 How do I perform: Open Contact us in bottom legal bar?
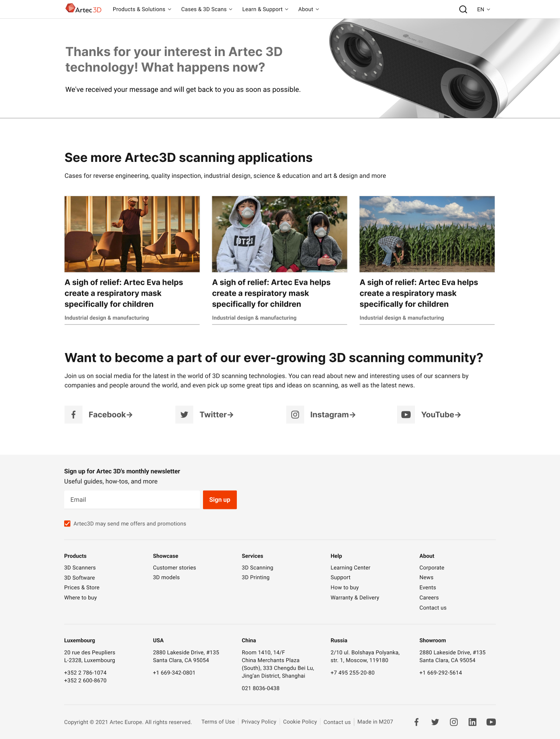coord(337,722)
